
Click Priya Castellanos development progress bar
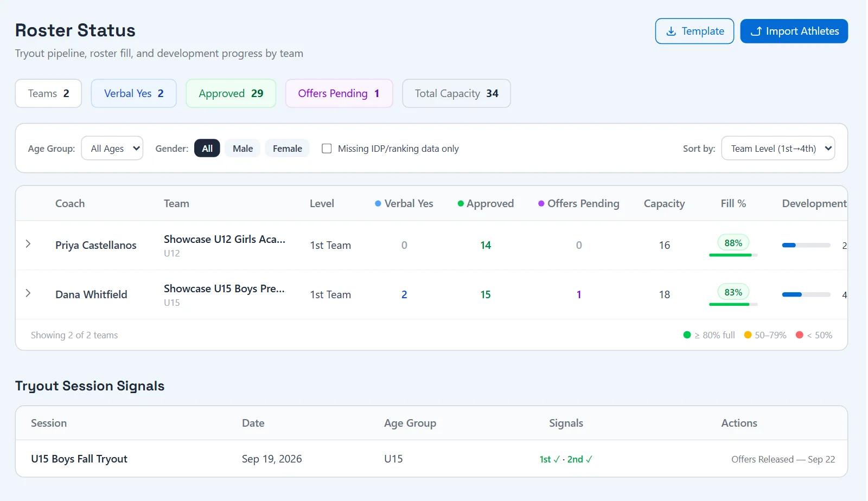click(806, 245)
